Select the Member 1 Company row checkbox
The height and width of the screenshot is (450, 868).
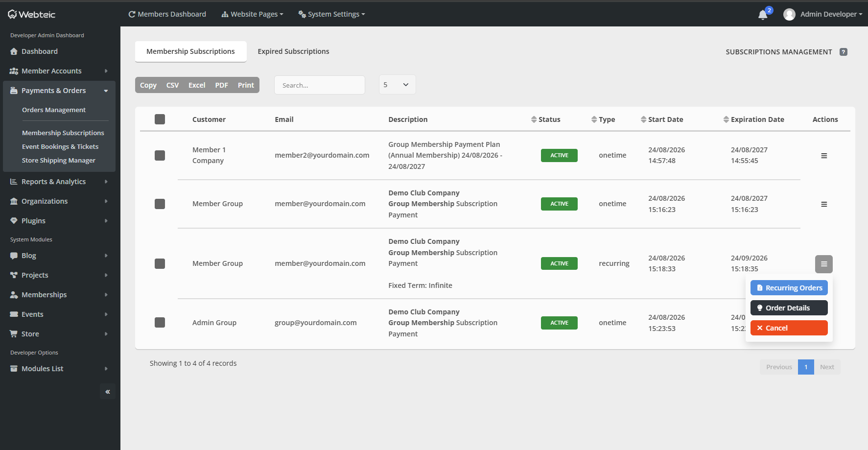(160, 155)
